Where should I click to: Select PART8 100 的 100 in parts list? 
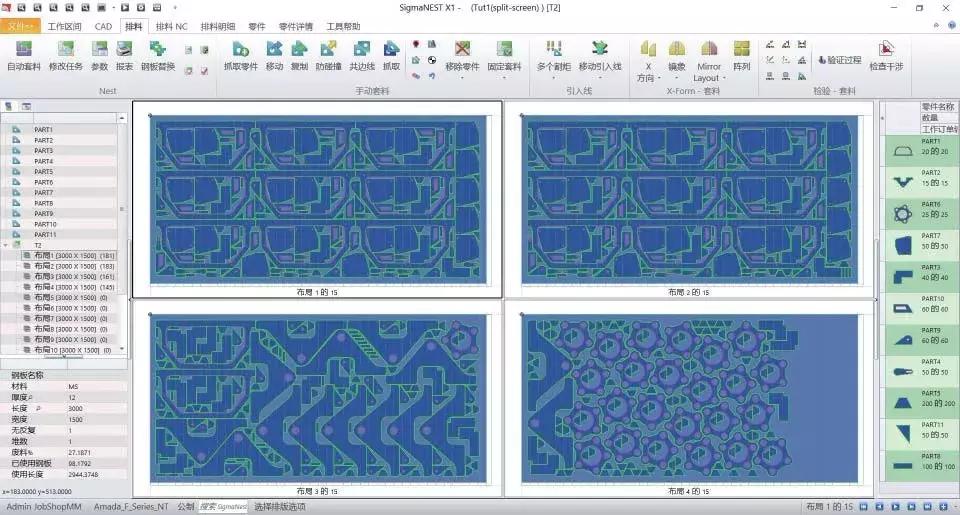(921, 465)
